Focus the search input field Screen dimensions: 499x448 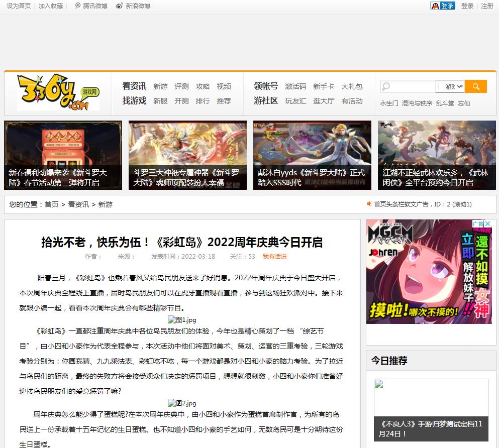tap(408, 86)
